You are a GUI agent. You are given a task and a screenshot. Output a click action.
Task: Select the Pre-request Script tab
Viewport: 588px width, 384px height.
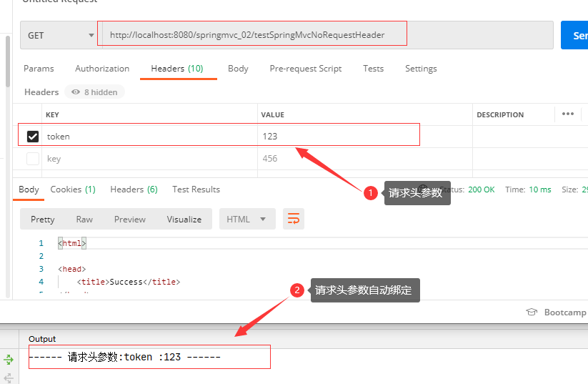click(x=305, y=69)
